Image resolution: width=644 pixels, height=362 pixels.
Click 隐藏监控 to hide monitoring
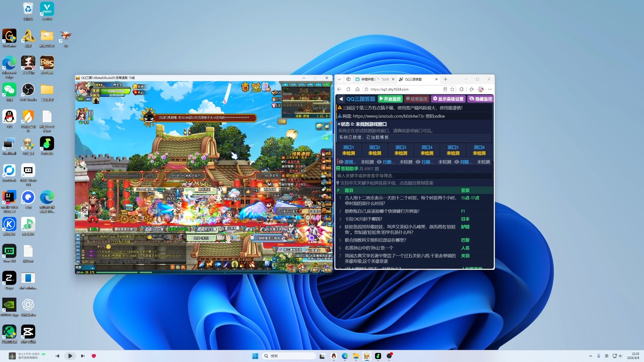coord(481,99)
